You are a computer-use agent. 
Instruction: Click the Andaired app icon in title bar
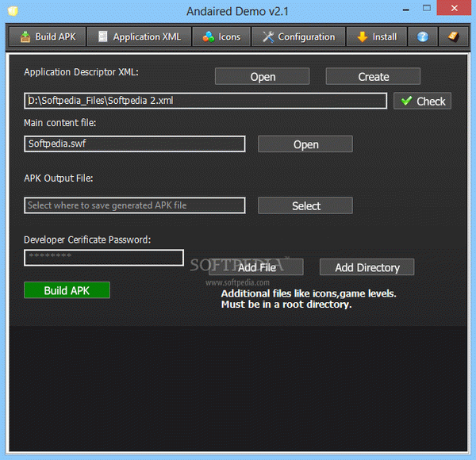tap(13, 11)
